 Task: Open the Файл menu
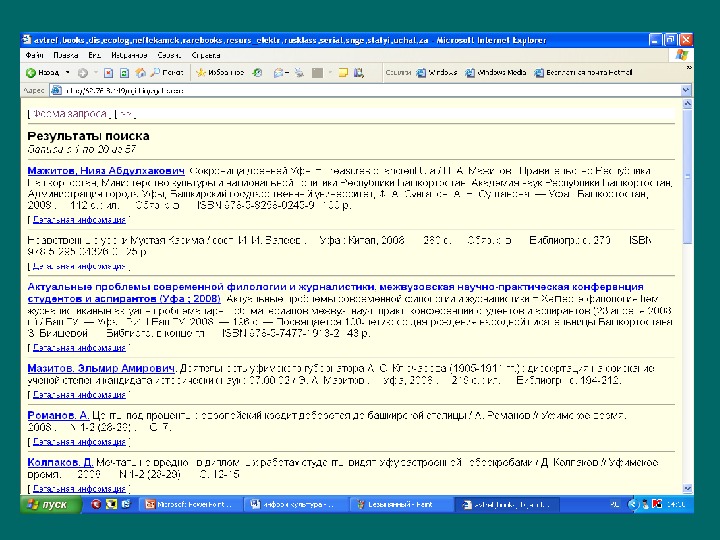coord(34,56)
